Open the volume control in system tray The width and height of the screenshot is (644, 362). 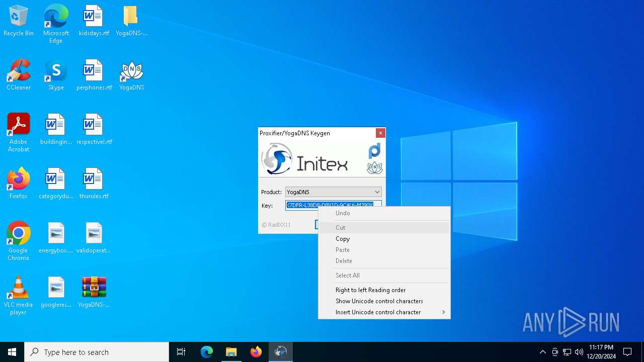pos(579,352)
